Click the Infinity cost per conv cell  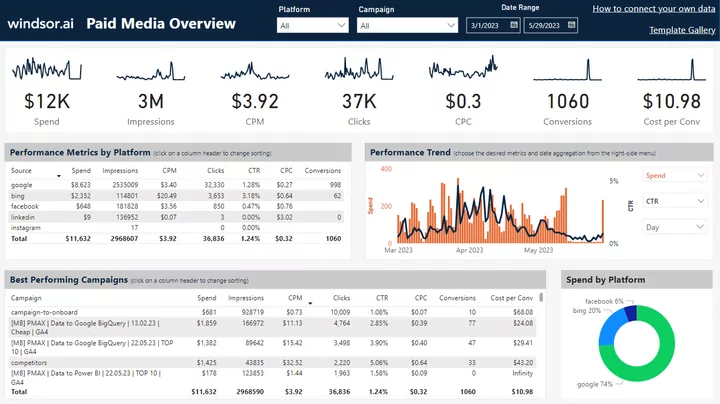coord(523,373)
